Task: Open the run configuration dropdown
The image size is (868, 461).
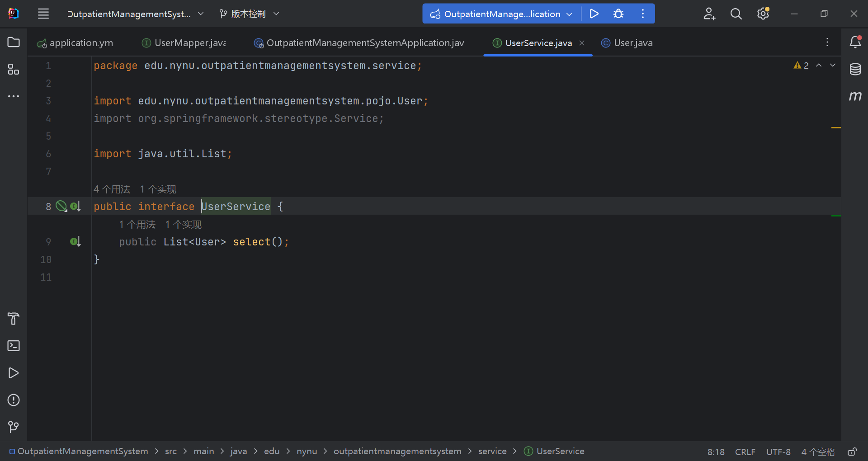Action: coord(501,14)
